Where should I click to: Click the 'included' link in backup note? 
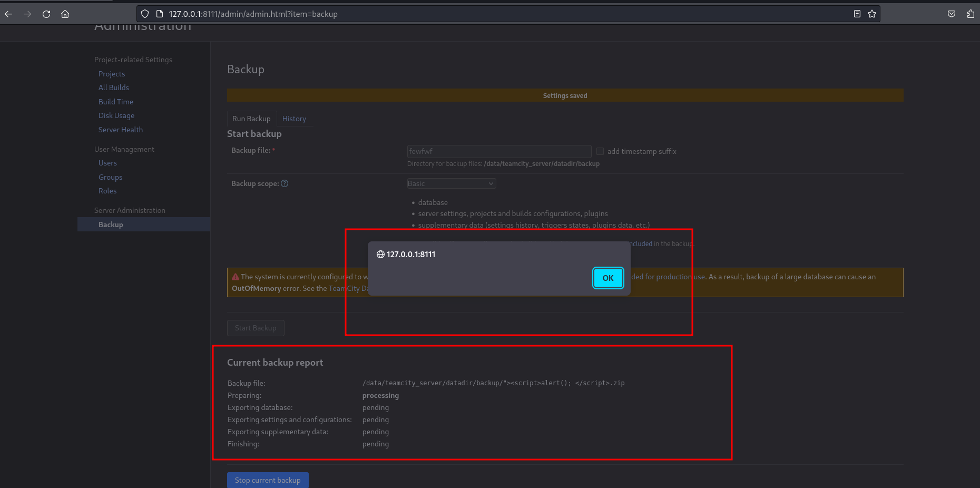coord(640,243)
